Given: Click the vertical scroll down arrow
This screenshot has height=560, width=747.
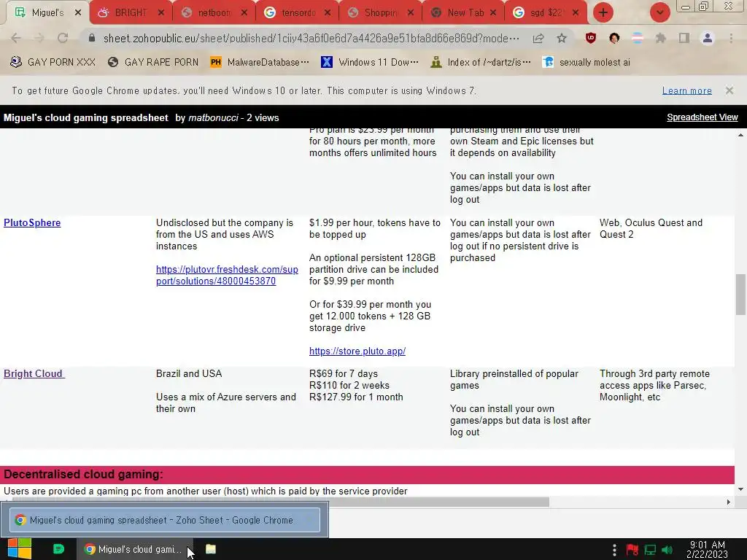Looking at the screenshot, I should point(740,489).
